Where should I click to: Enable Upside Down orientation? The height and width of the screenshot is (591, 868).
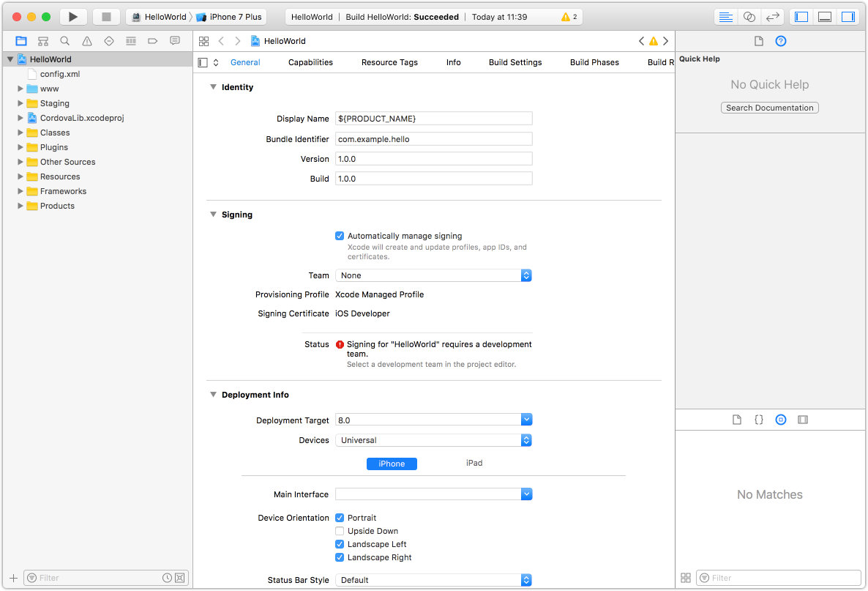[340, 531]
